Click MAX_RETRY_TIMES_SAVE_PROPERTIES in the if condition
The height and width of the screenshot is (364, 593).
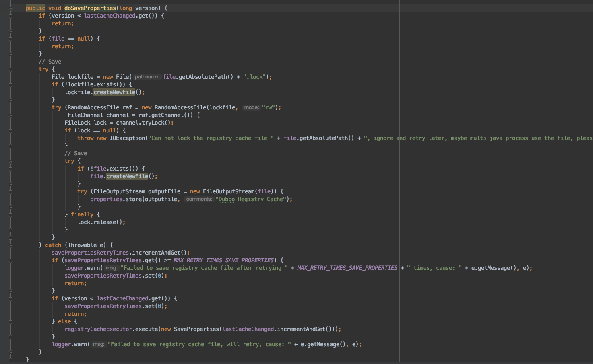pyautogui.click(x=224, y=260)
